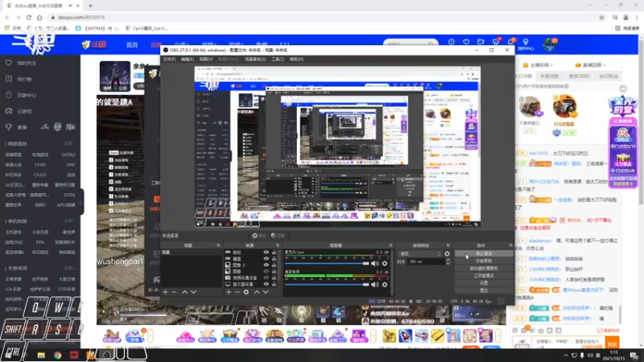644x362 pixels.
Task: Click Filters button above Sources panel
Action: (x=278, y=236)
